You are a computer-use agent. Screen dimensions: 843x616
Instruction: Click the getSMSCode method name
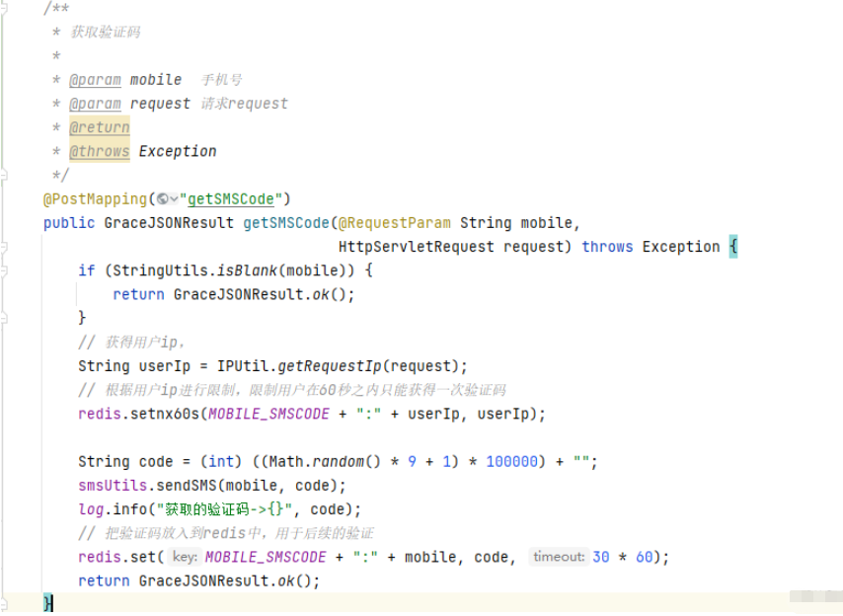click(286, 223)
